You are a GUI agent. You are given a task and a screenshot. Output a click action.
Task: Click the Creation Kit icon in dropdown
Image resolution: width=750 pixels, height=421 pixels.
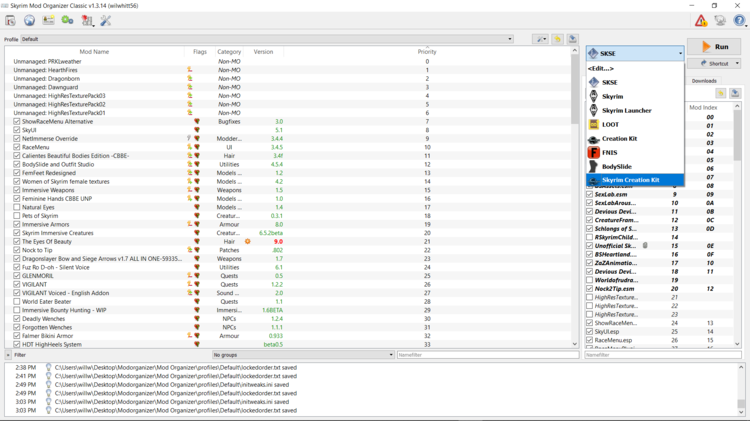click(x=594, y=139)
